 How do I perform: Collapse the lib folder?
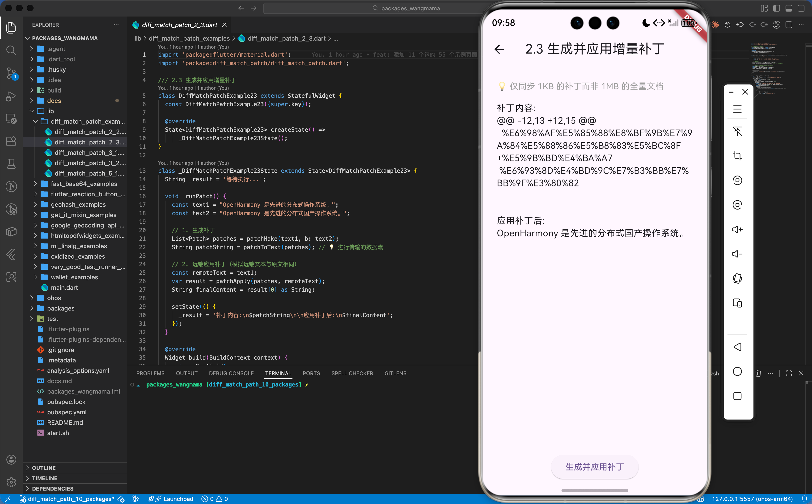[50, 111]
